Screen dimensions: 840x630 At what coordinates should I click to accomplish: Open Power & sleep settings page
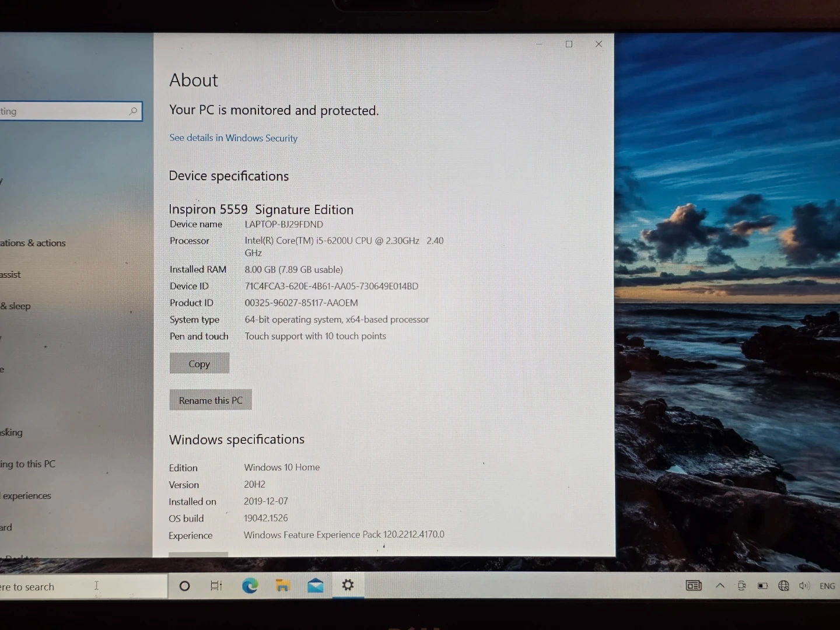pyautogui.click(x=16, y=306)
